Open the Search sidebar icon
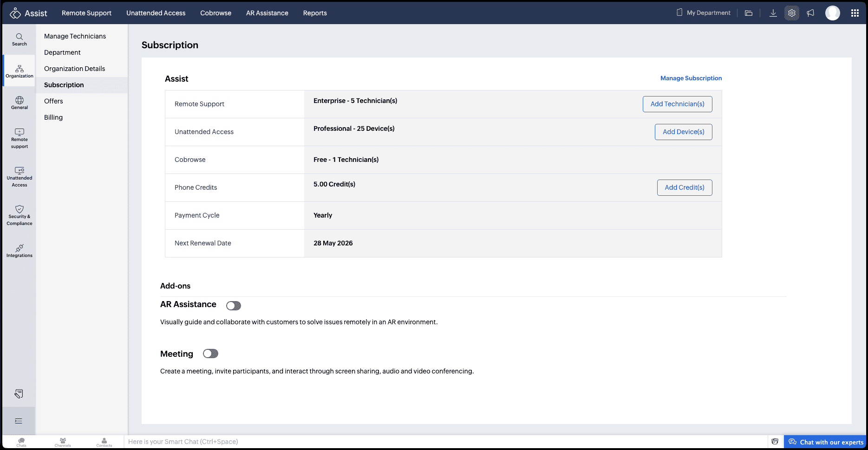The height and width of the screenshot is (450, 868). coord(20,39)
